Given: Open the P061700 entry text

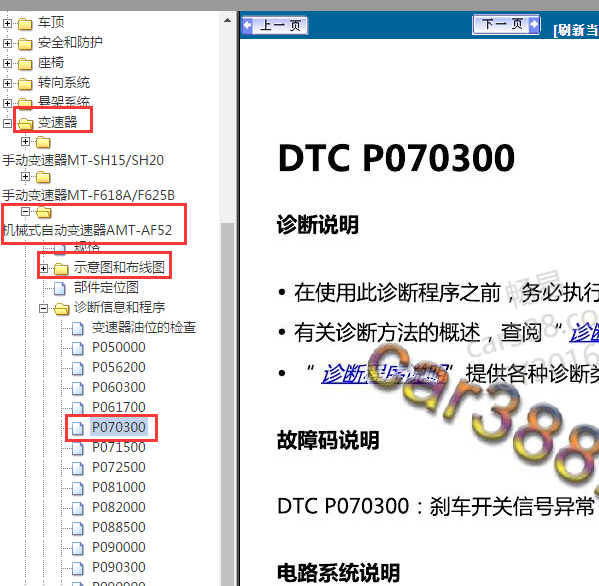Looking at the screenshot, I should pyautogui.click(x=119, y=407).
